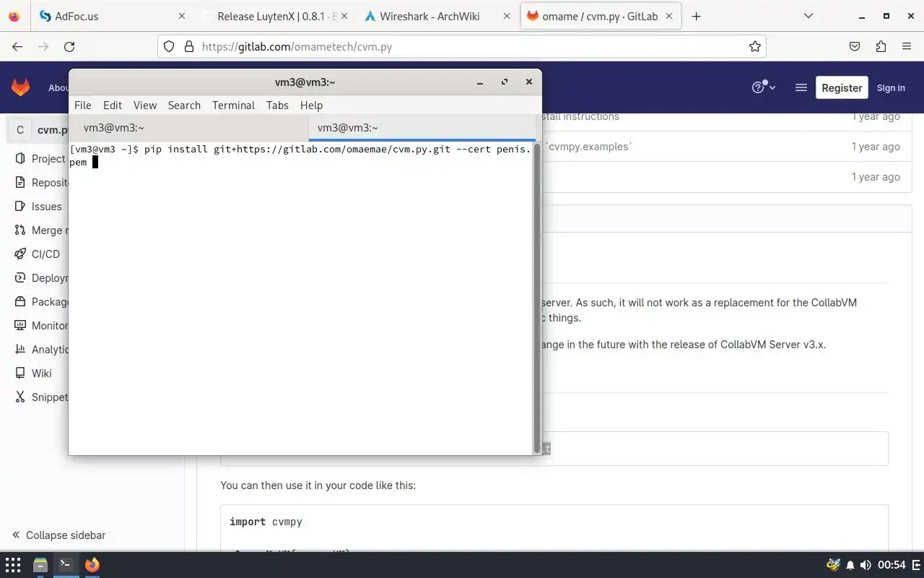Image resolution: width=924 pixels, height=578 pixels.
Task: Click the GitLab fox logo in header
Action: click(20, 87)
